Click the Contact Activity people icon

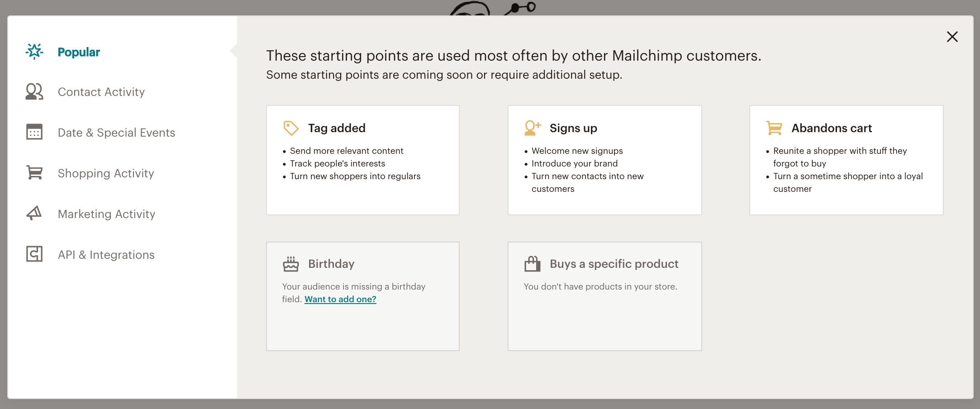tap(34, 92)
